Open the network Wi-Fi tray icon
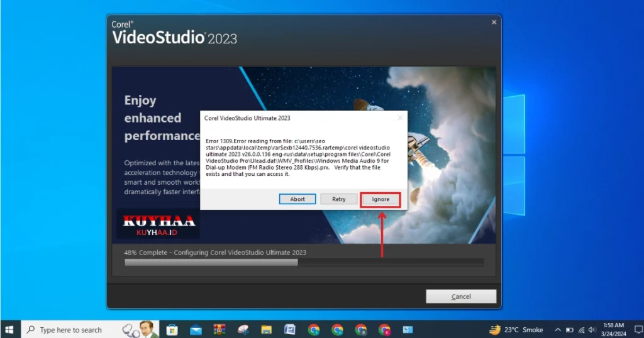 (x=581, y=330)
